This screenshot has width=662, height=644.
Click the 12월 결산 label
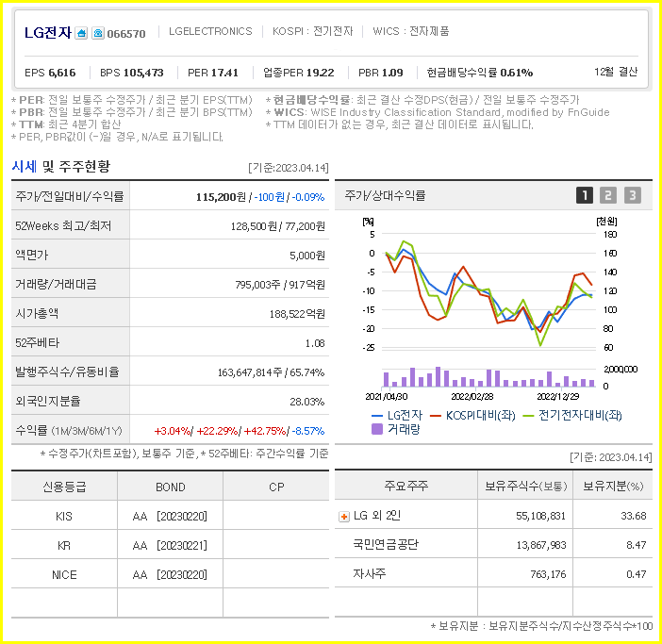coord(616,72)
